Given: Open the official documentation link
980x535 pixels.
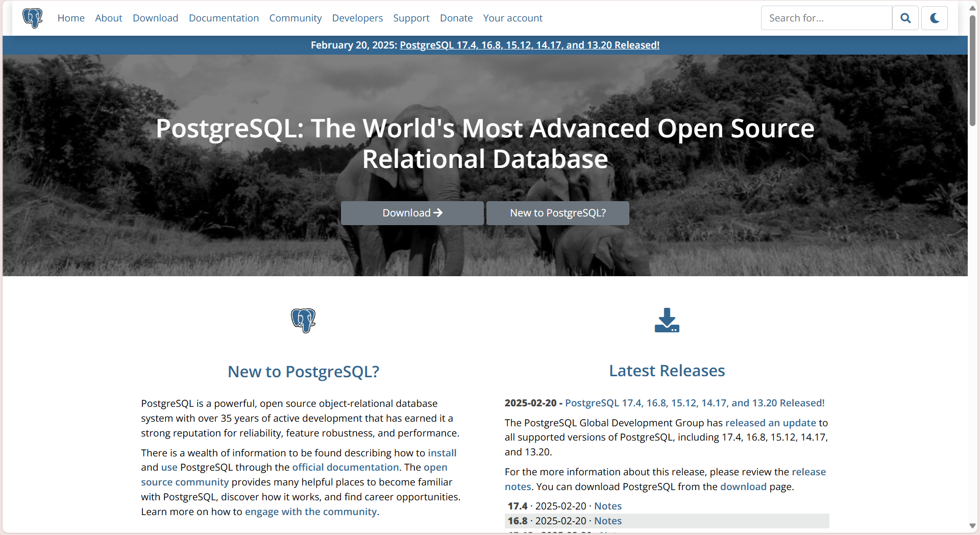Looking at the screenshot, I should [346, 467].
